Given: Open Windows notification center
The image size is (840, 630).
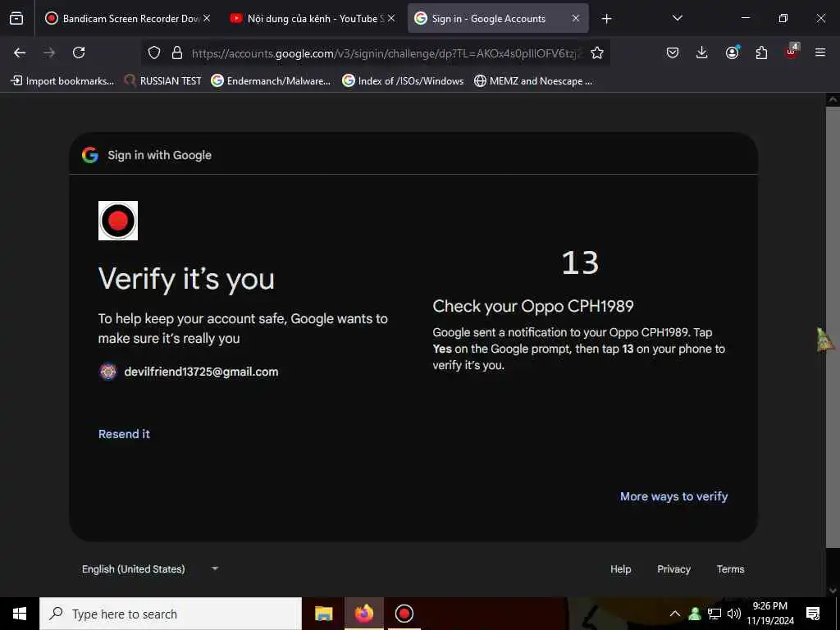Looking at the screenshot, I should 813,614.
